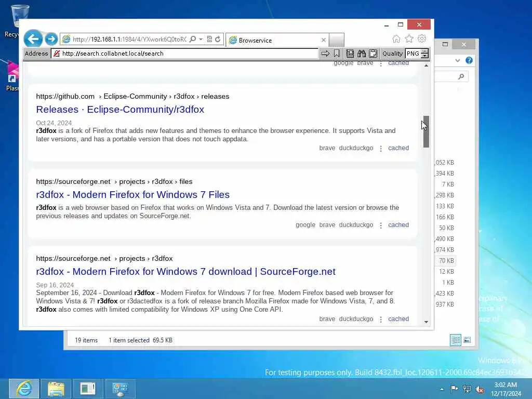Click duckduckgo tag on GitHub Releases result
The height and width of the screenshot is (399, 532).
[x=356, y=148]
